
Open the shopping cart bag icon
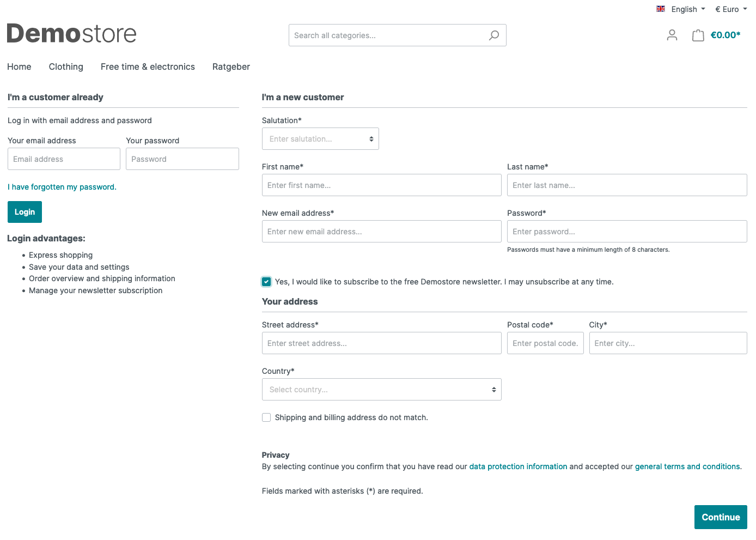click(x=698, y=35)
